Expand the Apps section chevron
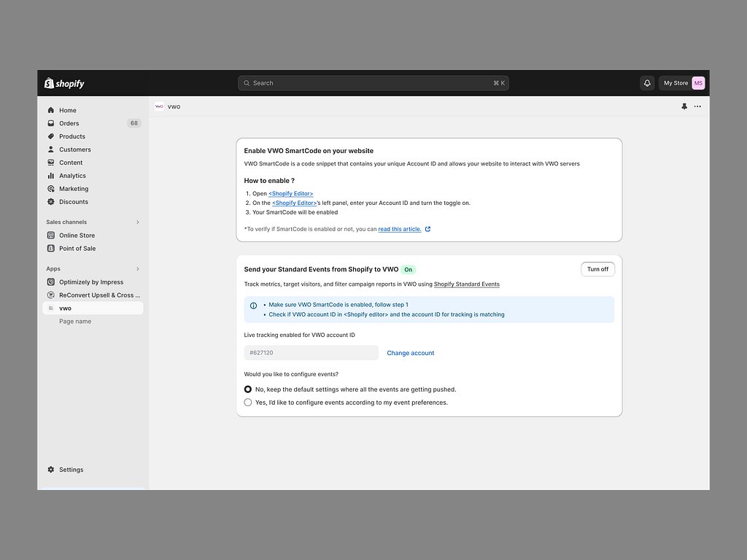The width and height of the screenshot is (747, 560). [138, 268]
